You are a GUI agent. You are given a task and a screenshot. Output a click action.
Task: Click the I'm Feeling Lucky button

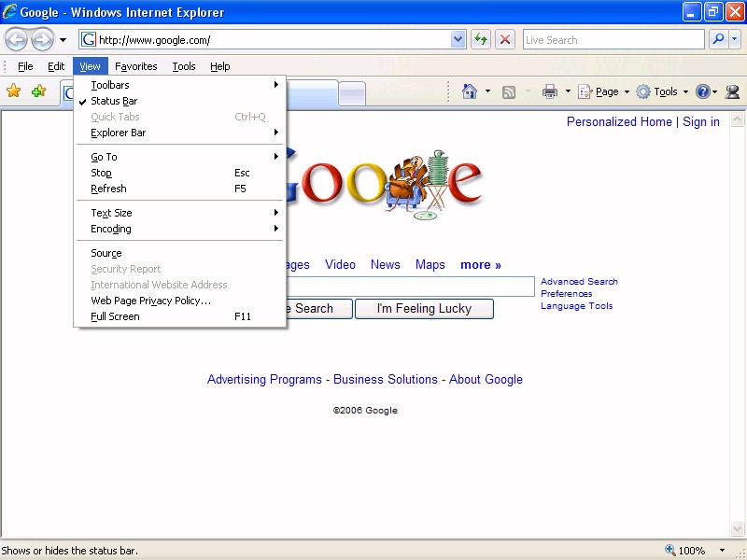(424, 309)
